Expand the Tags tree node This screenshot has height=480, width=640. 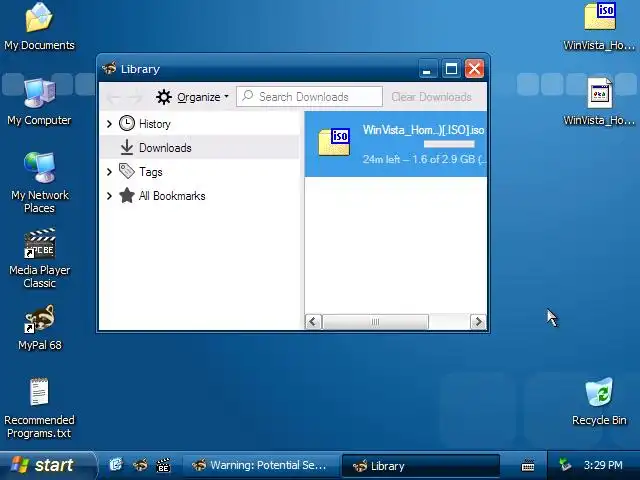pos(109,172)
